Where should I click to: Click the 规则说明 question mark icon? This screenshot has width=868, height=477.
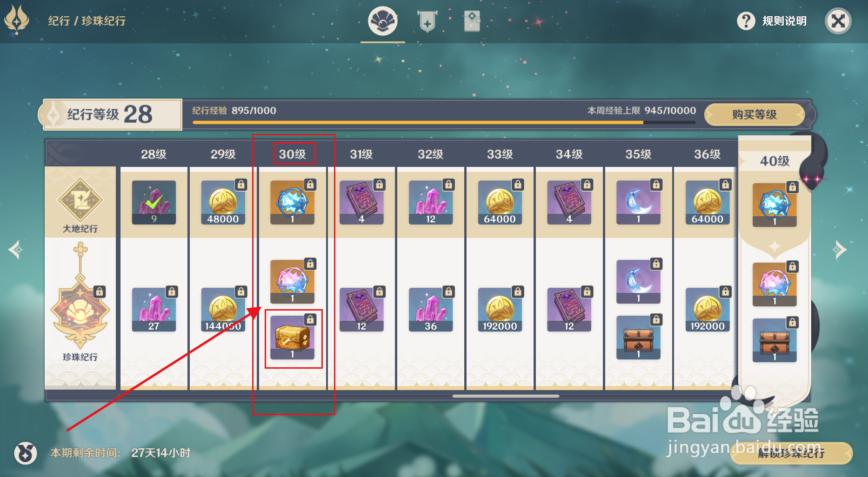(x=746, y=21)
